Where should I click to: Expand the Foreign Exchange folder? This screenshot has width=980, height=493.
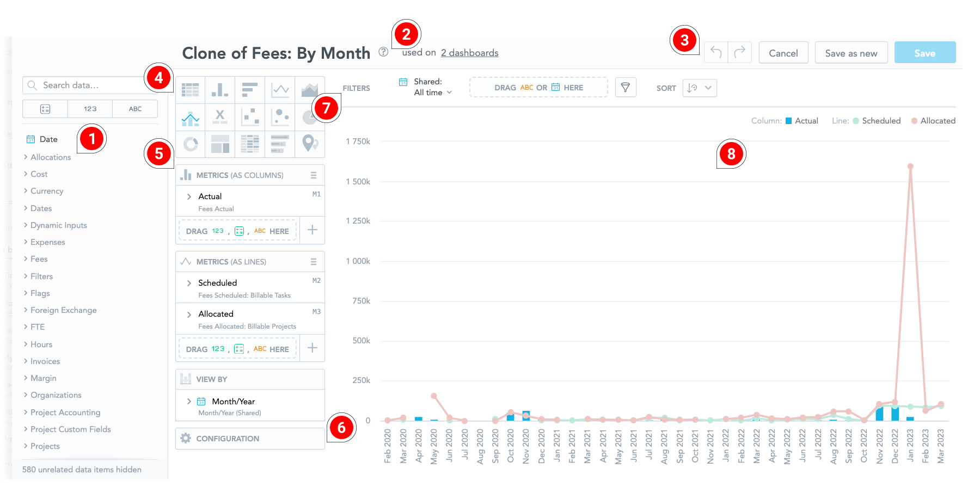pos(26,310)
